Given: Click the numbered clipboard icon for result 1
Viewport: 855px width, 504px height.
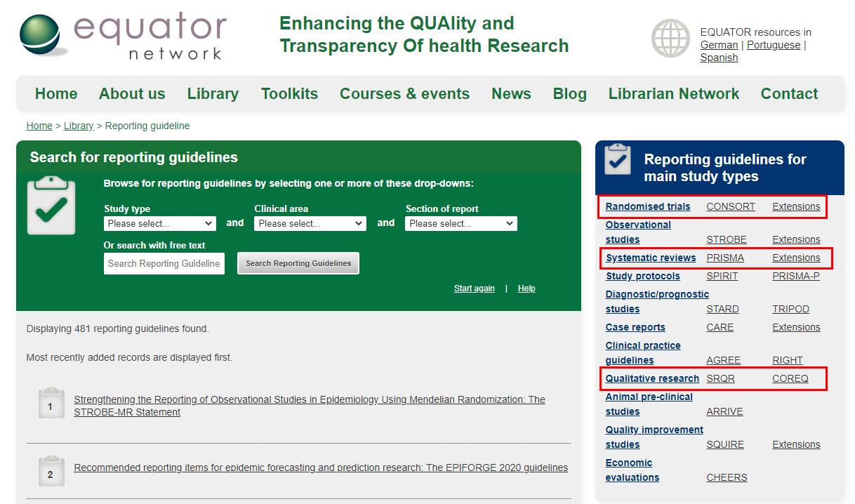Looking at the screenshot, I should click(x=51, y=404).
